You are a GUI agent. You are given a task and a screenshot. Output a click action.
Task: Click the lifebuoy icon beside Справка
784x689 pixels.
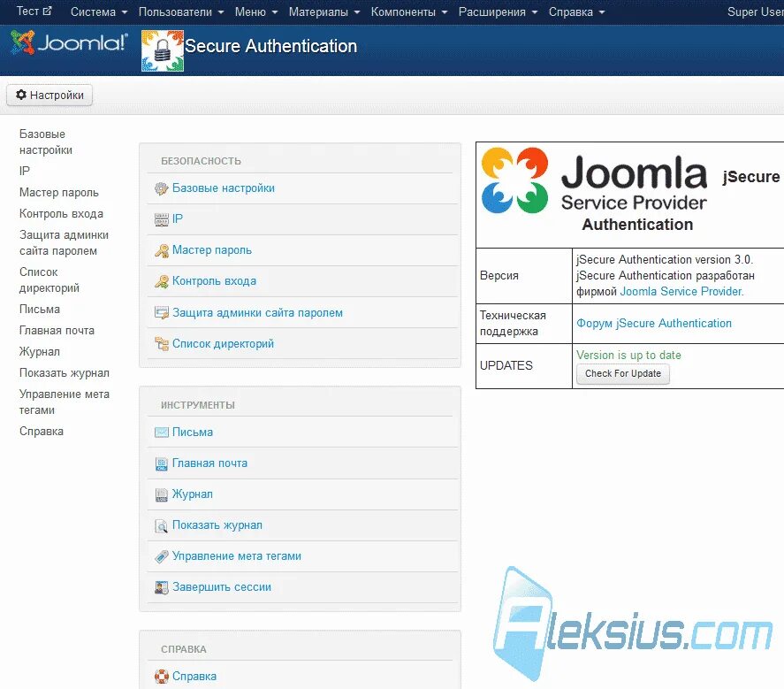click(x=161, y=677)
